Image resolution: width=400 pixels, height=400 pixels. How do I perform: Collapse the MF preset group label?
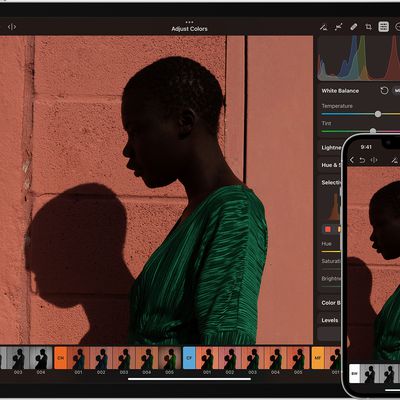317,358
